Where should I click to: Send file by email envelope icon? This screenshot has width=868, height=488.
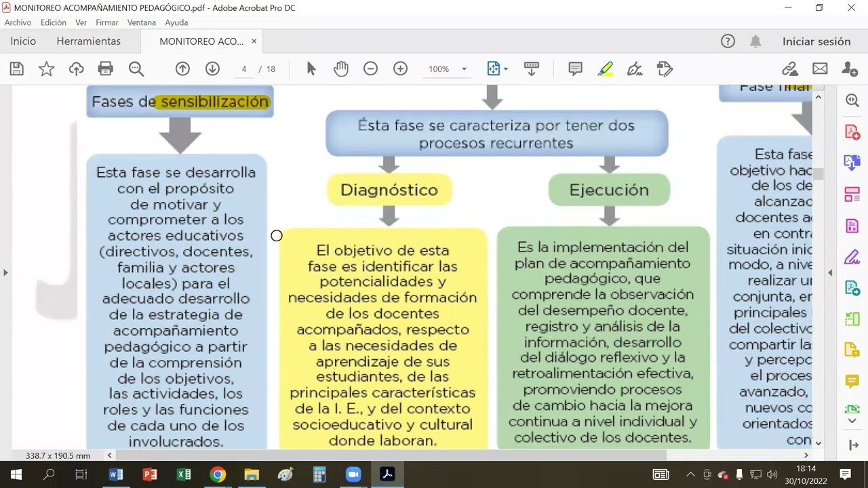820,68
